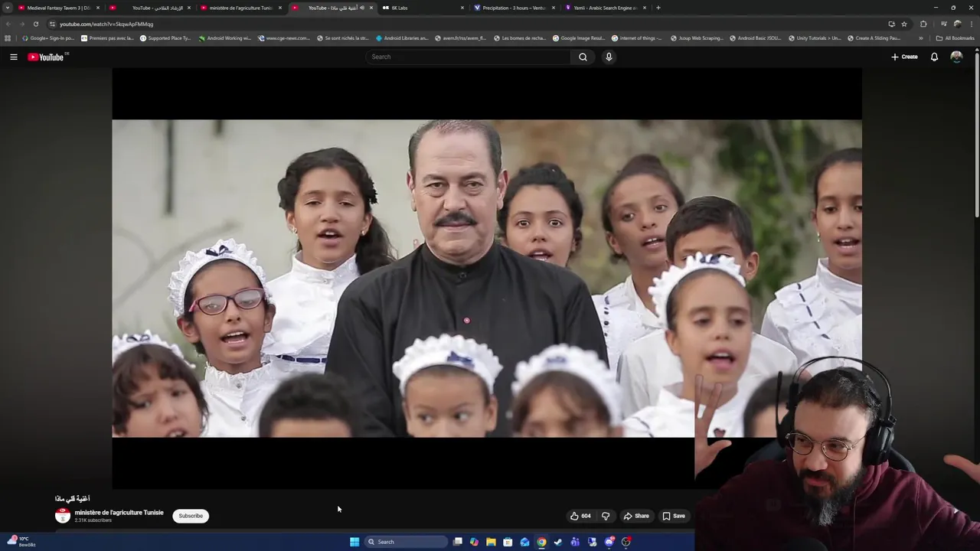980x551 pixels.
Task: Submit search with magnifier button
Action: pos(583,57)
